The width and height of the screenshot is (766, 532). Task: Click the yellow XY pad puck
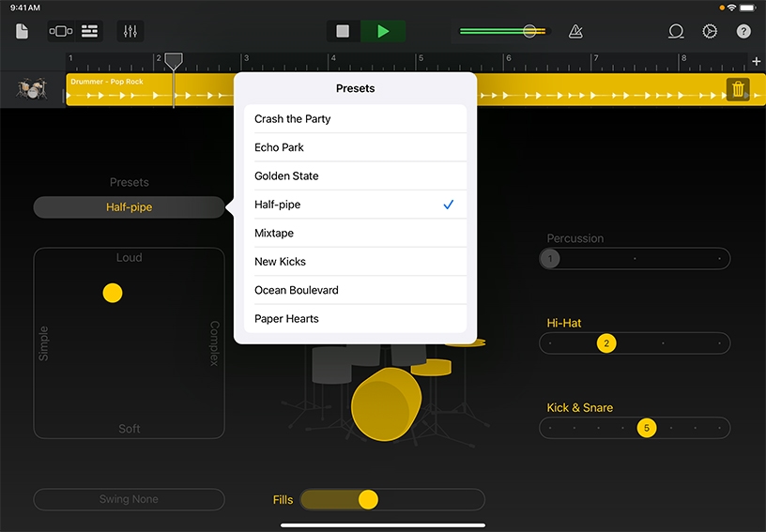[113, 293]
